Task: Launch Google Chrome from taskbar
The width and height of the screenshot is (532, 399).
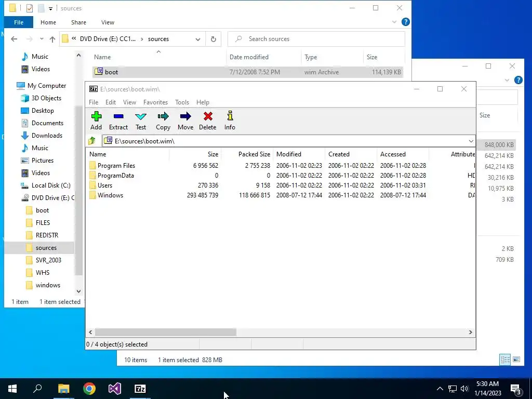Action: tap(89, 389)
